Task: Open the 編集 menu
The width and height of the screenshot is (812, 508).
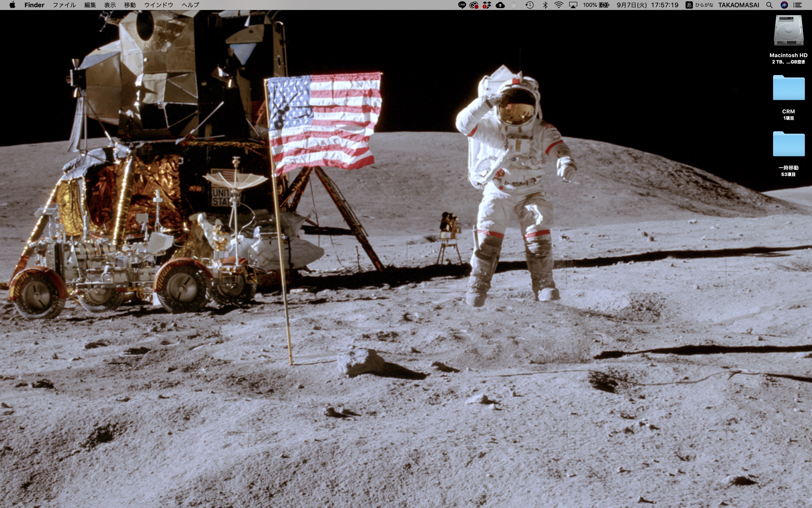Action: 90,5
